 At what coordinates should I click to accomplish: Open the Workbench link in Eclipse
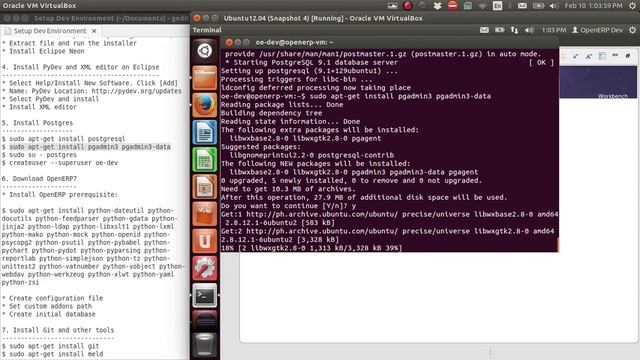click(613, 96)
